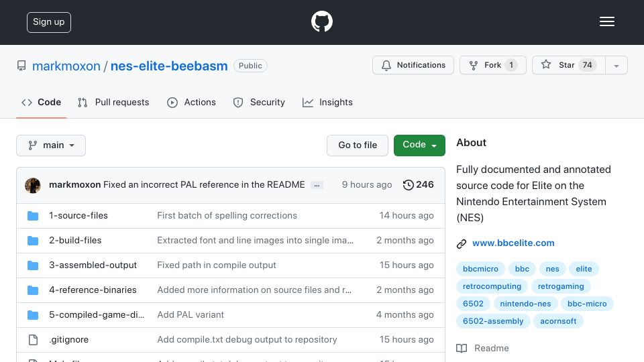
Task: Select the bbc topic tag
Action: [x=522, y=269]
